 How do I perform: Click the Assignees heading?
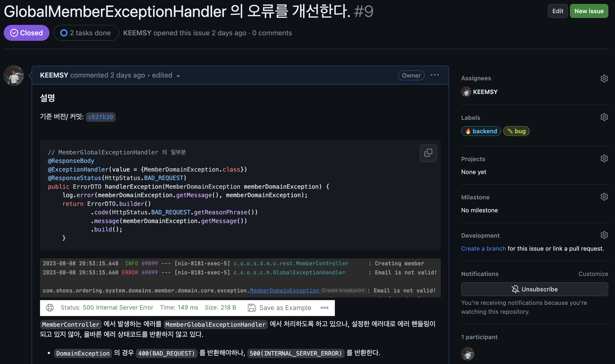(476, 78)
